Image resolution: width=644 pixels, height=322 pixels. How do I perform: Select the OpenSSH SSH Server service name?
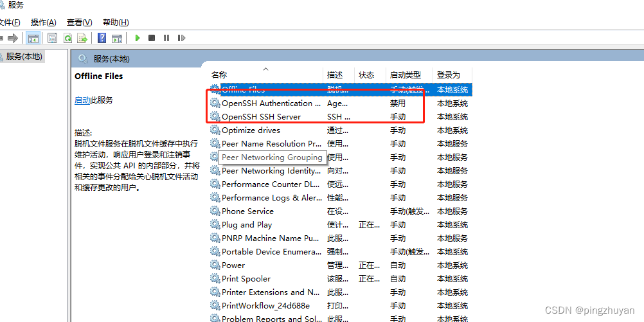[261, 116]
